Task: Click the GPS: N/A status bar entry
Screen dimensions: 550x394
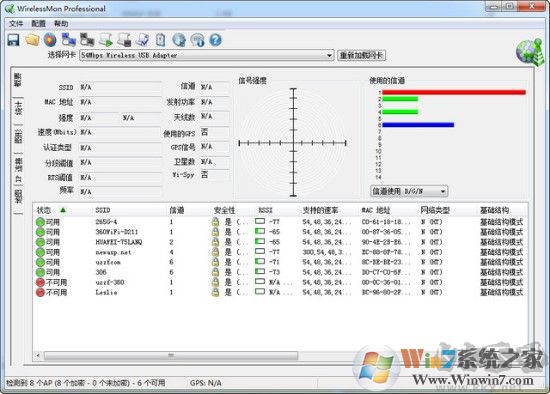Action: [206, 383]
